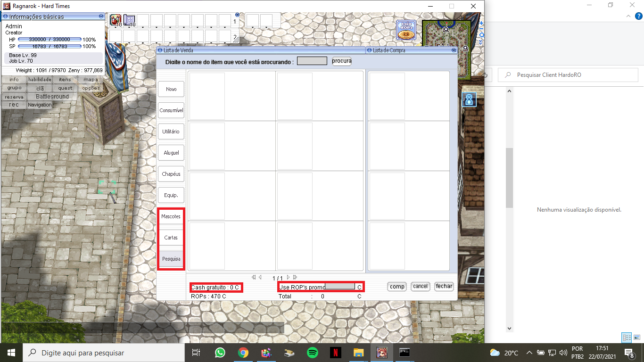This screenshot has height=362, width=644.
Task: Open WhatsApp from the taskbar
Action: click(220, 353)
